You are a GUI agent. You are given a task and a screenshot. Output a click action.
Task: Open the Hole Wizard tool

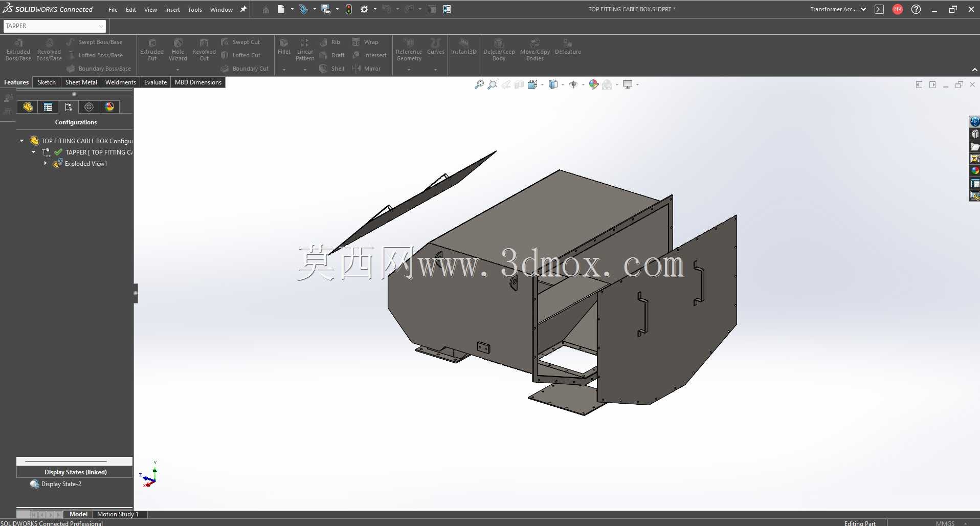[178, 50]
